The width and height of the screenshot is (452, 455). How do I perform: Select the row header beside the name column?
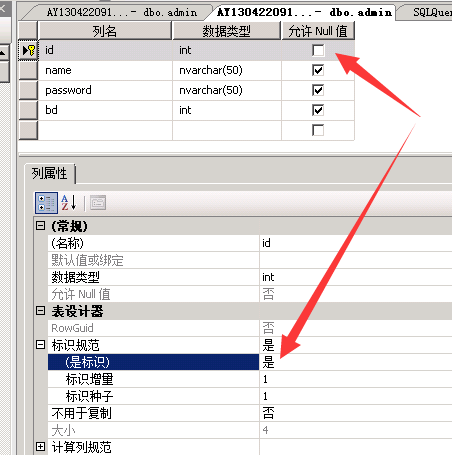[x=28, y=70]
